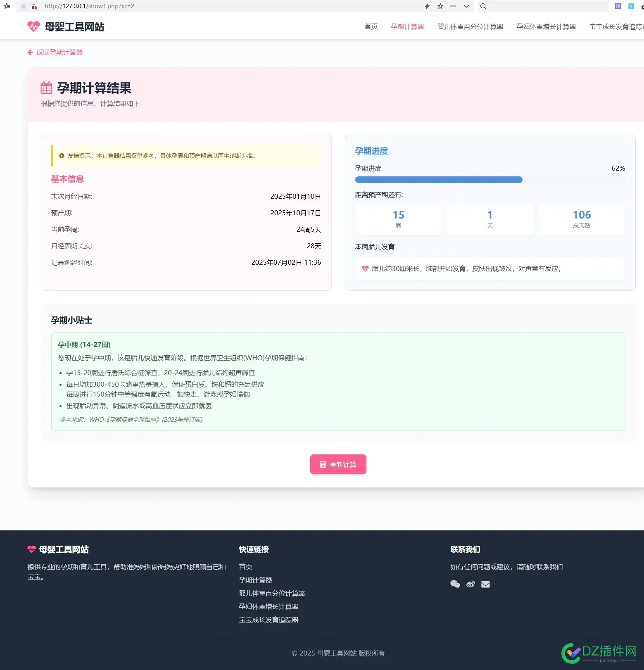
Task: Click the three-dots more options icon
Action: (453, 6)
